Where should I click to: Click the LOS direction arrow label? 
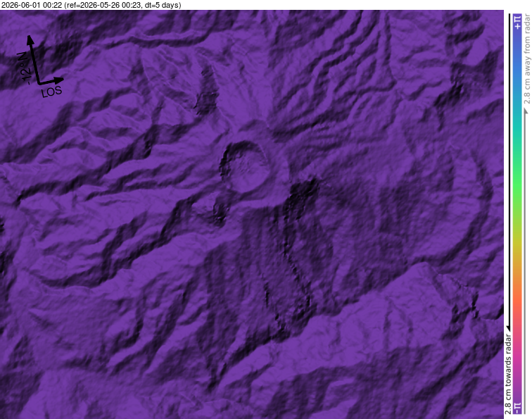tap(51, 92)
